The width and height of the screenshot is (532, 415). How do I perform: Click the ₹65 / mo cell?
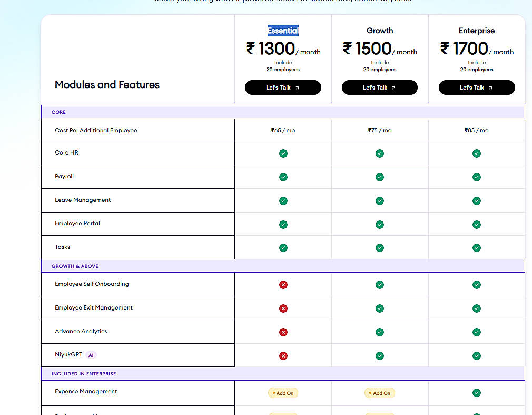click(x=283, y=130)
